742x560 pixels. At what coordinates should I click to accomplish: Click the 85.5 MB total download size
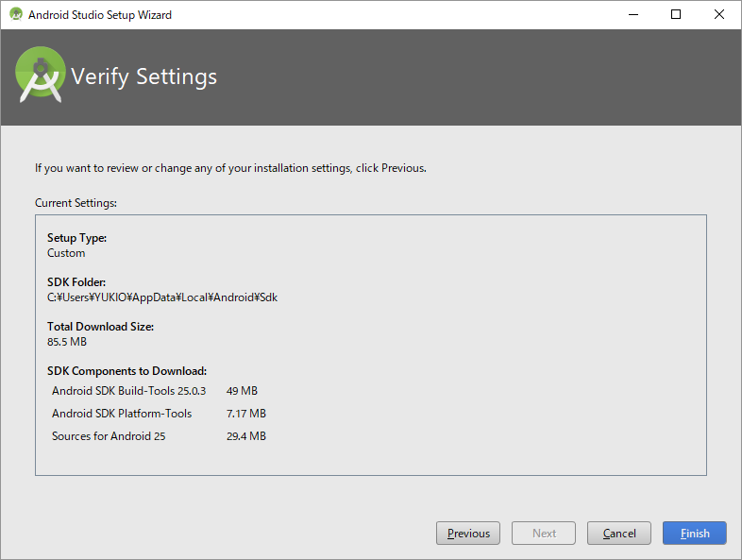(x=67, y=342)
